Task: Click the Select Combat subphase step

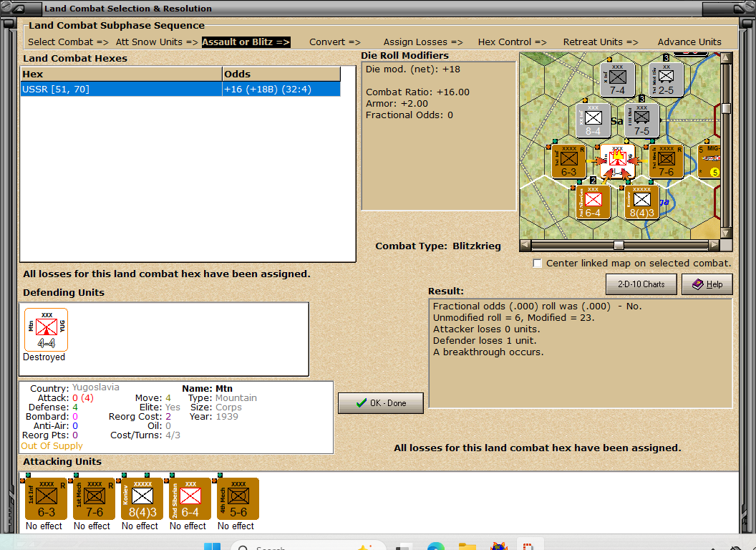Action: 68,42
